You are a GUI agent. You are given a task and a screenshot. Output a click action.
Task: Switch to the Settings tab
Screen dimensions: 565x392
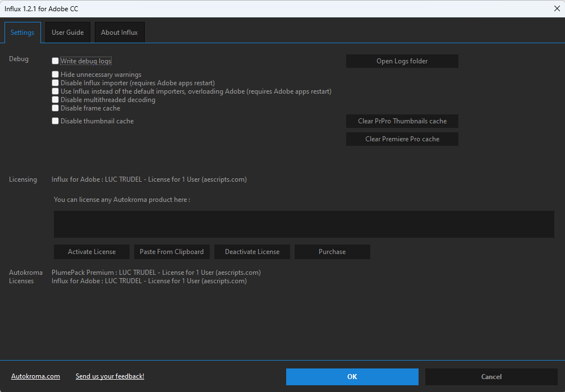click(x=22, y=33)
